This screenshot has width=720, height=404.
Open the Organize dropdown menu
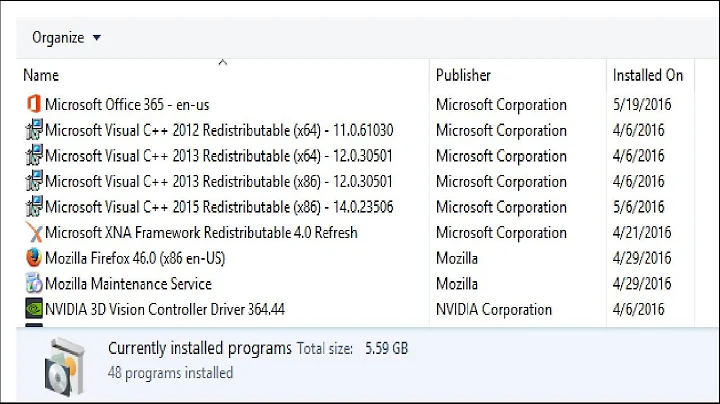(x=66, y=38)
